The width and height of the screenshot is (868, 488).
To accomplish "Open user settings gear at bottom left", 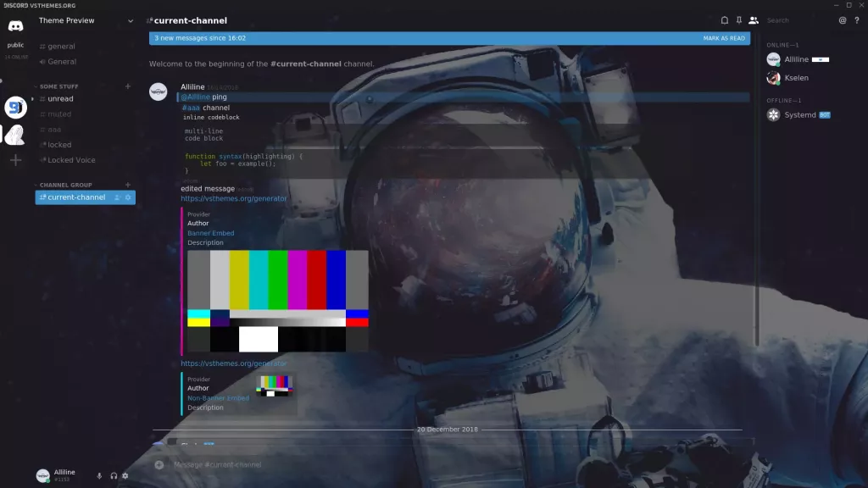I will point(125,475).
